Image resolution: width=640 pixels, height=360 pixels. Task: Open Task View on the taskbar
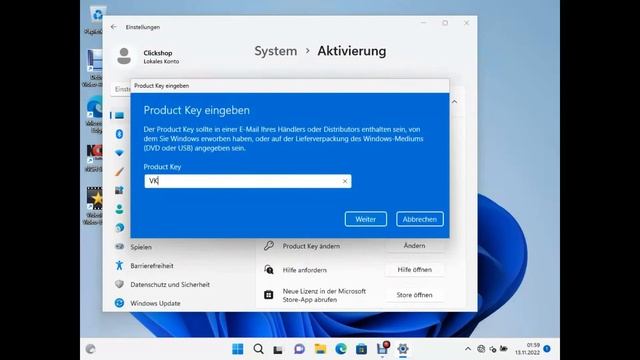[x=278, y=349]
